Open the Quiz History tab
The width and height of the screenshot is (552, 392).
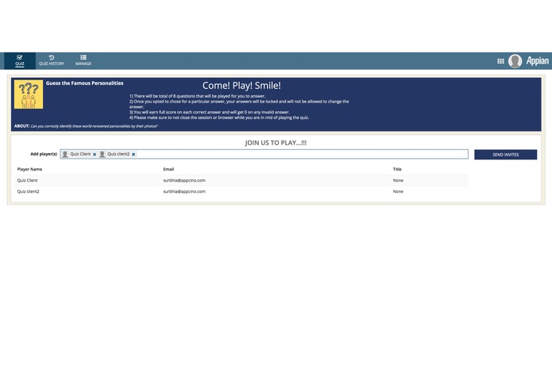click(x=52, y=60)
